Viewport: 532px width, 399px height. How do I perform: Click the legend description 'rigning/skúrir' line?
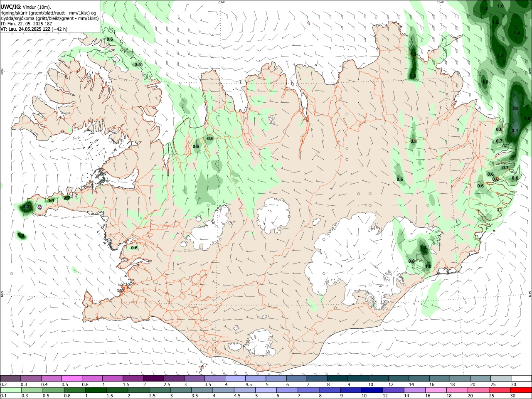click(x=49, y=13)
